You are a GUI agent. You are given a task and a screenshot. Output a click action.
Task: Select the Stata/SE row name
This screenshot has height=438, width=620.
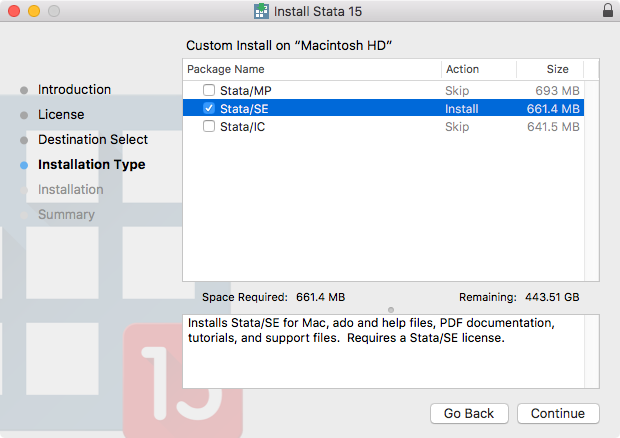(244, 109)
